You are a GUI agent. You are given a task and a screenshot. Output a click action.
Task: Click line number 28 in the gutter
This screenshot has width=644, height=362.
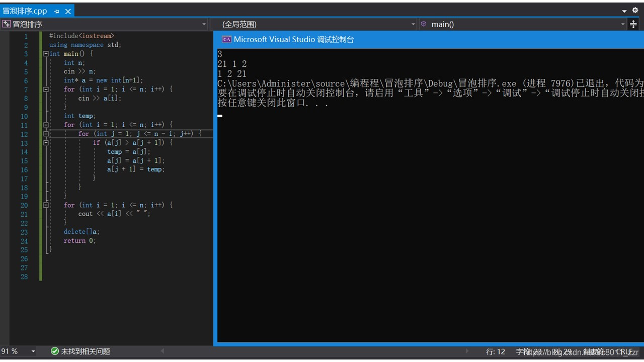click(x=24, y=277)
